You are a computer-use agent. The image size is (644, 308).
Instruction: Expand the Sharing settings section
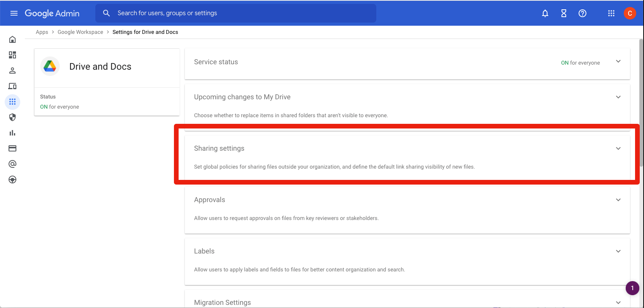[x=618, y=148]
